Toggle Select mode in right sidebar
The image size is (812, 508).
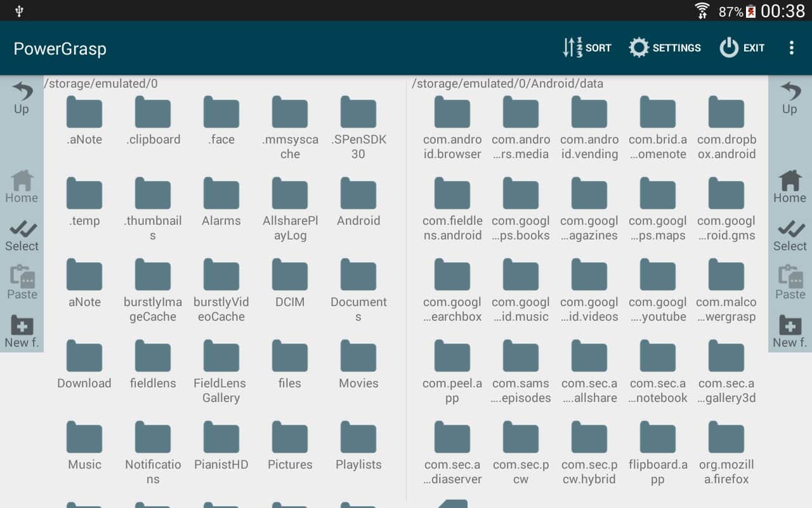tap(790, 236)
